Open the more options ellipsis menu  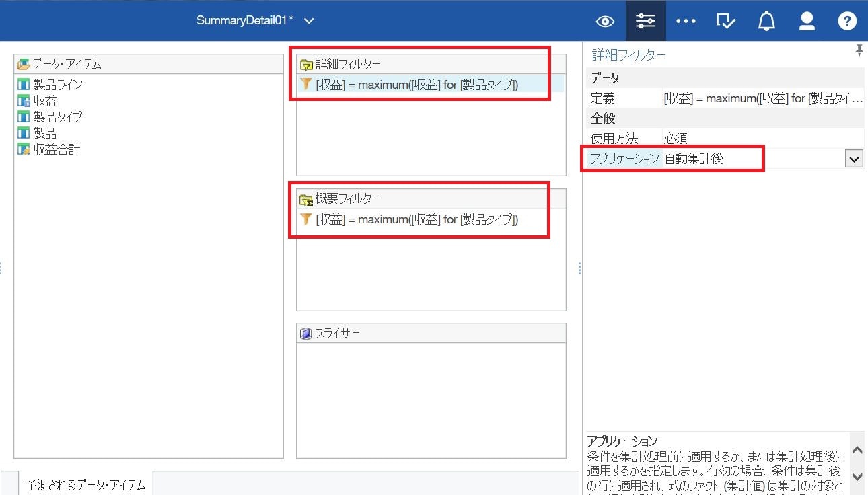click(x=686, y=21)
